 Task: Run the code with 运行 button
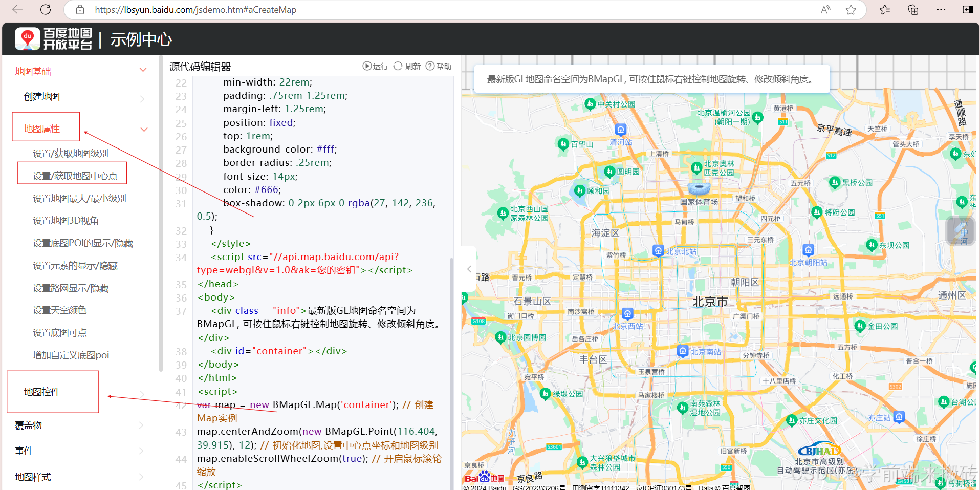point(376,66)
